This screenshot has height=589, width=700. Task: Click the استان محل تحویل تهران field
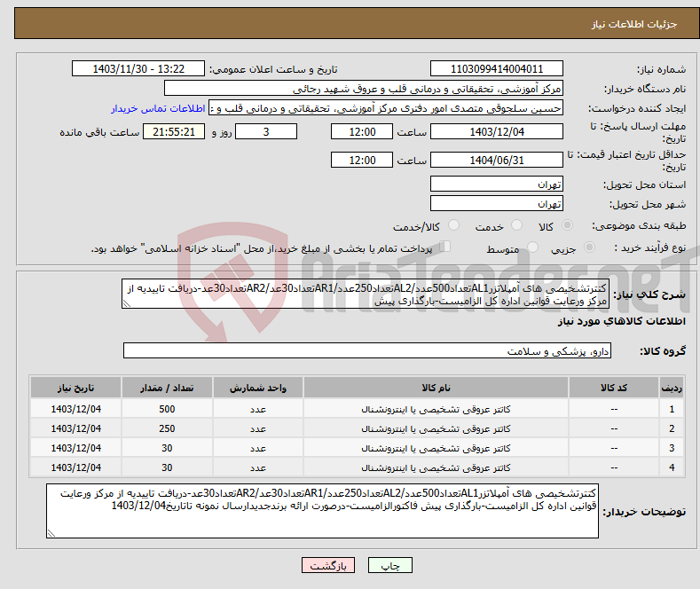(497, 184)
